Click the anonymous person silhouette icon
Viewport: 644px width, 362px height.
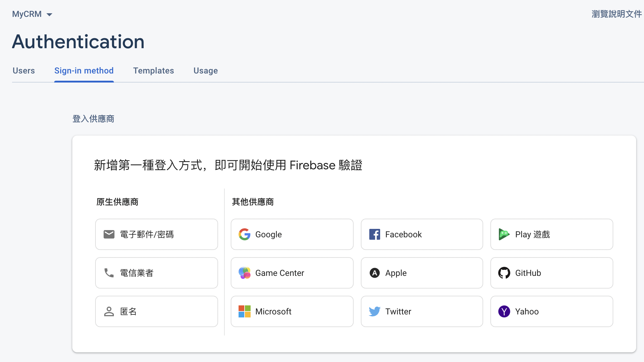pos(109,311)
